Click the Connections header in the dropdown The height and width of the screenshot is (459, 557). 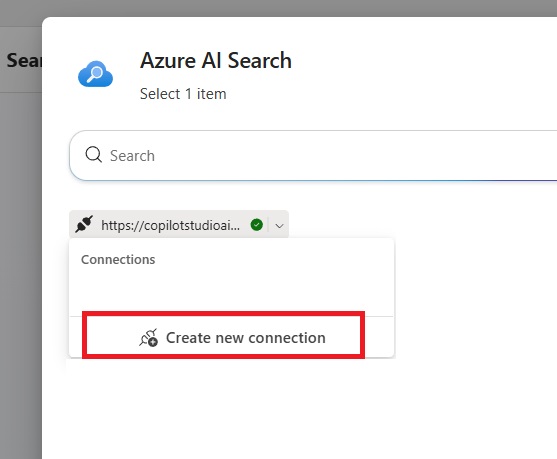coord(118,259)
